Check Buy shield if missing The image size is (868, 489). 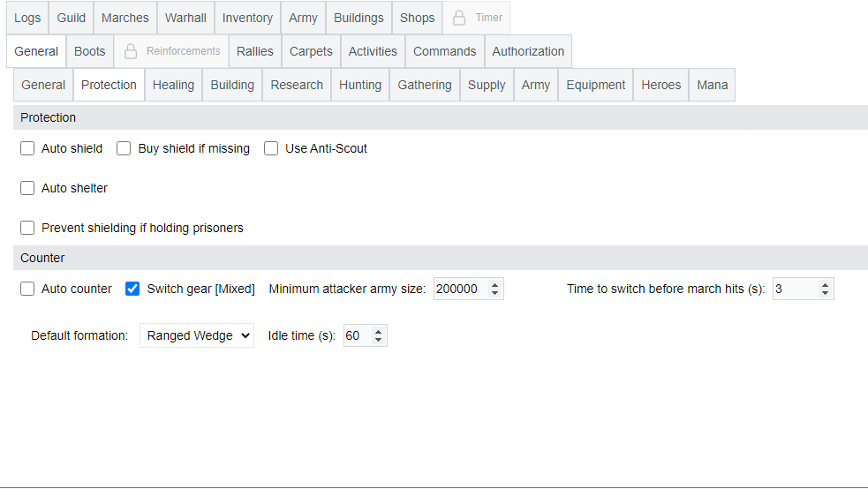(125, 149)
